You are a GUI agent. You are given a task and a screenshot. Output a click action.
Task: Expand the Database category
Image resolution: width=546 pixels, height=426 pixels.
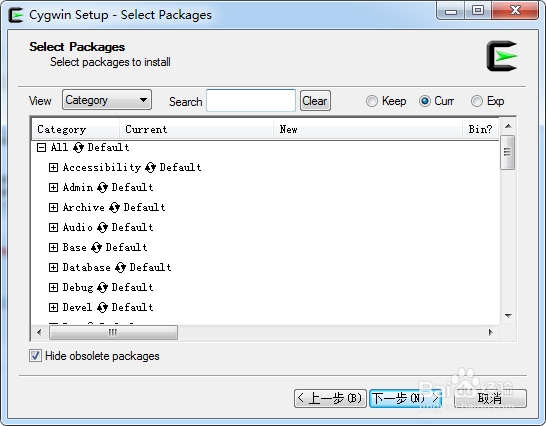[x=53, y=268]
